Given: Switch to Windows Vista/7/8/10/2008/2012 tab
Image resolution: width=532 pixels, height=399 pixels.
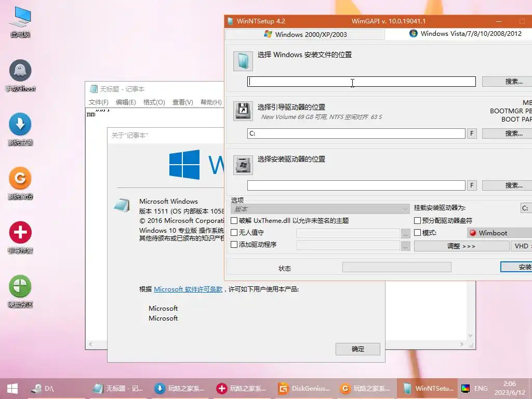Looking at the screenshot, I should 465,34.
